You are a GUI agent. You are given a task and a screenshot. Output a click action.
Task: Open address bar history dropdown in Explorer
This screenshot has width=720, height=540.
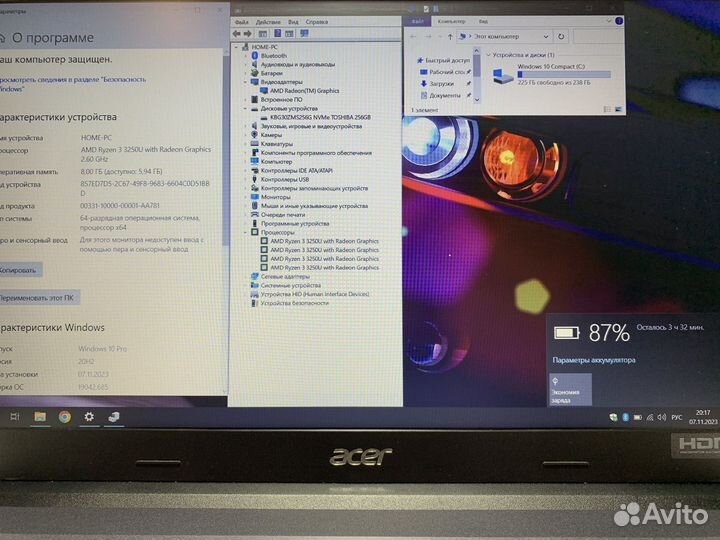coord(546,36)
